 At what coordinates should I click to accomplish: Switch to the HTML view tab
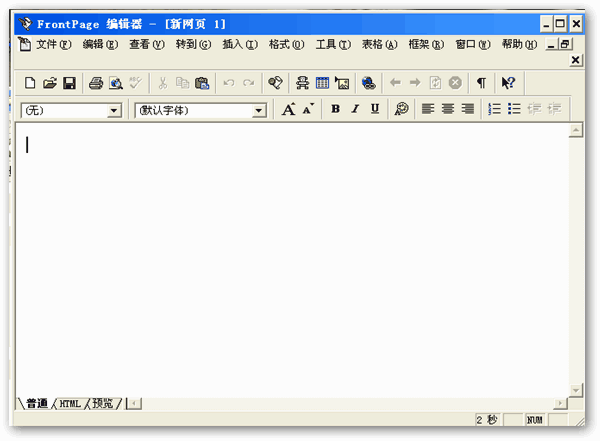(70, 403)
